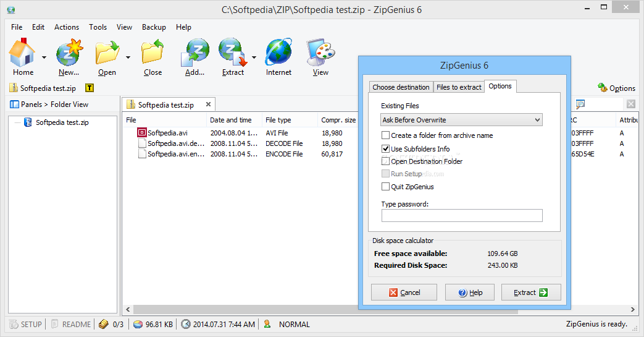The height and width of the screenshot is (337, 644).
Task: Click the ZipGenius icon in title bar
Action: [11, 10]
